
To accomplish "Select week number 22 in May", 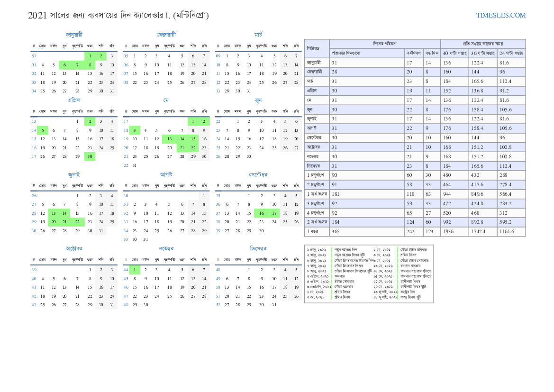I will tap(126, 165).
